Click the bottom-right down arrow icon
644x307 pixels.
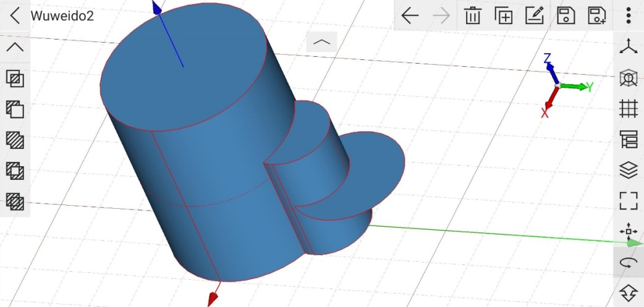pos(629,293)
